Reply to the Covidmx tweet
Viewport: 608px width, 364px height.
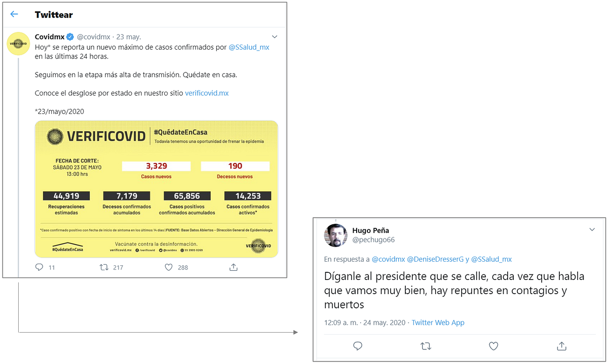pyautogui.click(x=40, y=267)
